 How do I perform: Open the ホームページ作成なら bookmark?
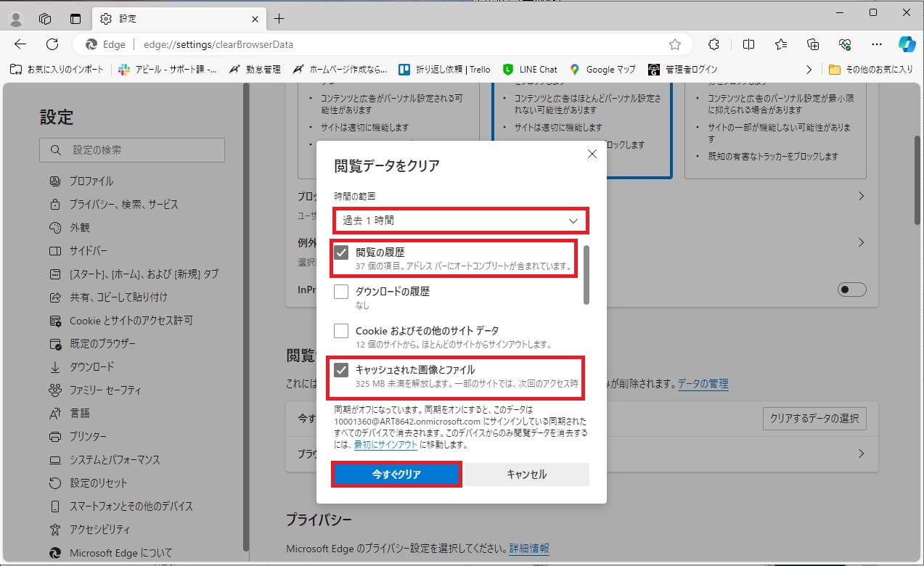[x=339, y=70]
